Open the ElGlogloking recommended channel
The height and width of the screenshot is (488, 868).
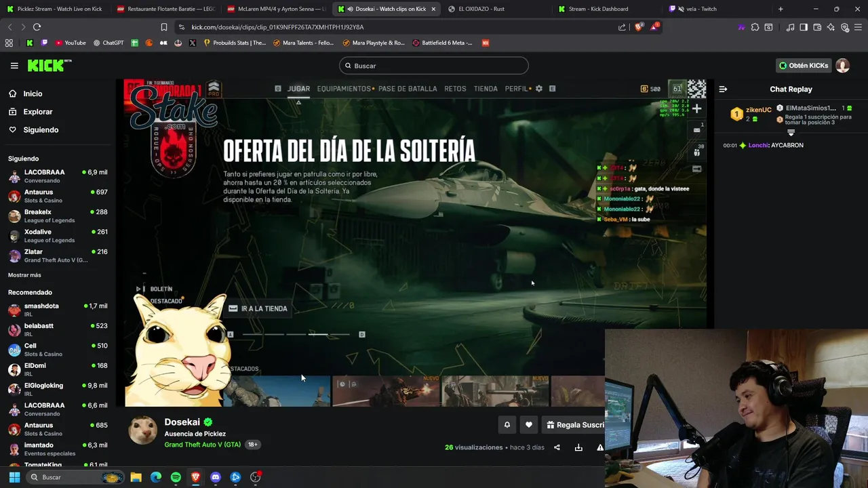58,390
